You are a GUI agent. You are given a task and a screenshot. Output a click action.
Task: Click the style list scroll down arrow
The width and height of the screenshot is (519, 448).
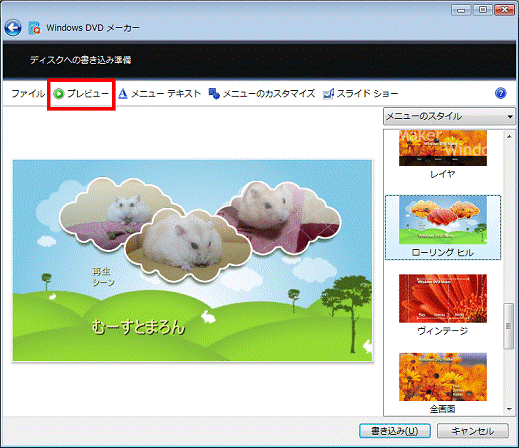tap(509, 409)
